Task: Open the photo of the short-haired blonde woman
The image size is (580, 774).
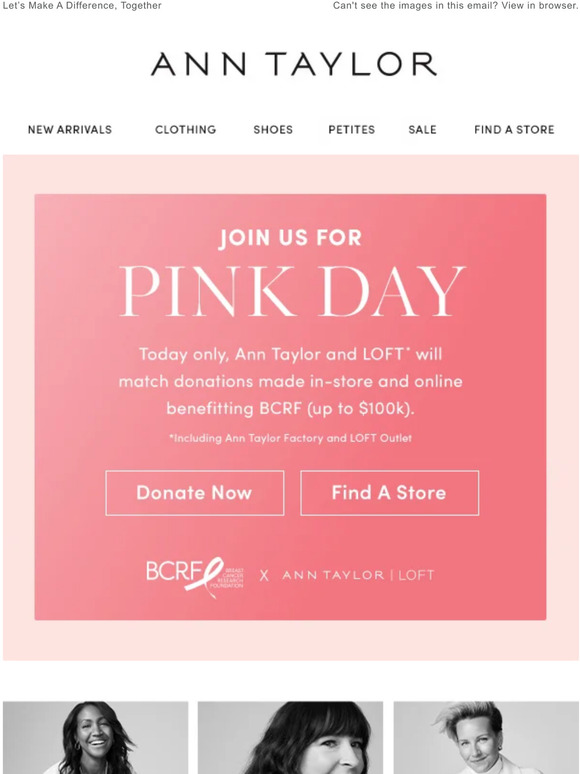Action: [x=486, y=737]
